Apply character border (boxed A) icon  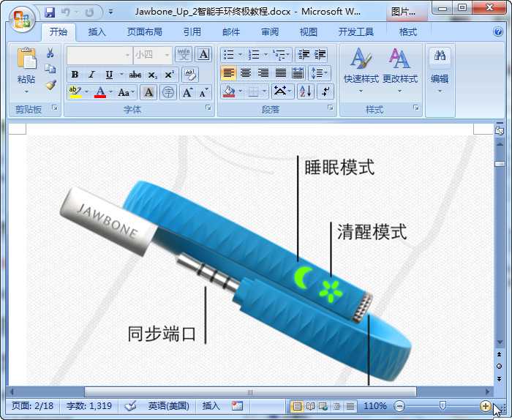tap(203, 54)
